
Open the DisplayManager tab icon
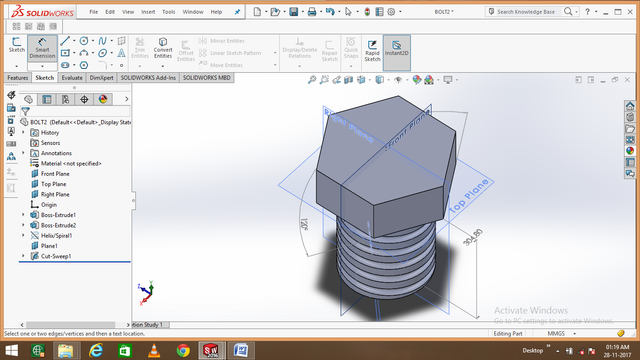pos(103,99)
